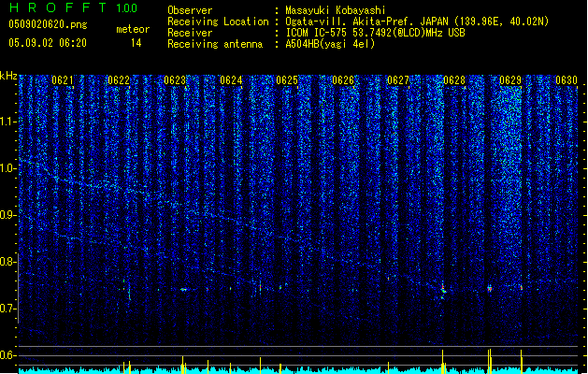Click the 0625 time marker

point(287,80)
